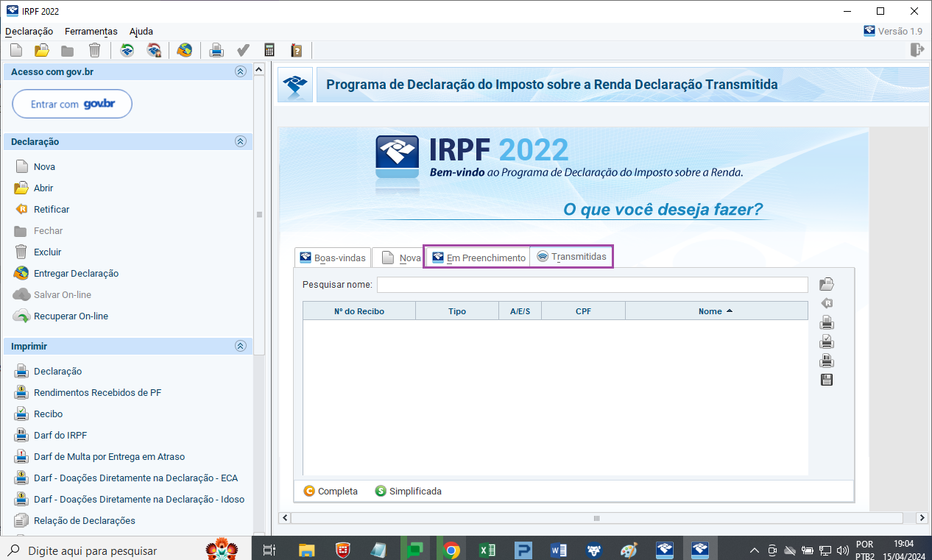The height and width of the screenshot is (560, 932).
Task: Open the Ferramentas menu
Action: click(x=91, y=32)
